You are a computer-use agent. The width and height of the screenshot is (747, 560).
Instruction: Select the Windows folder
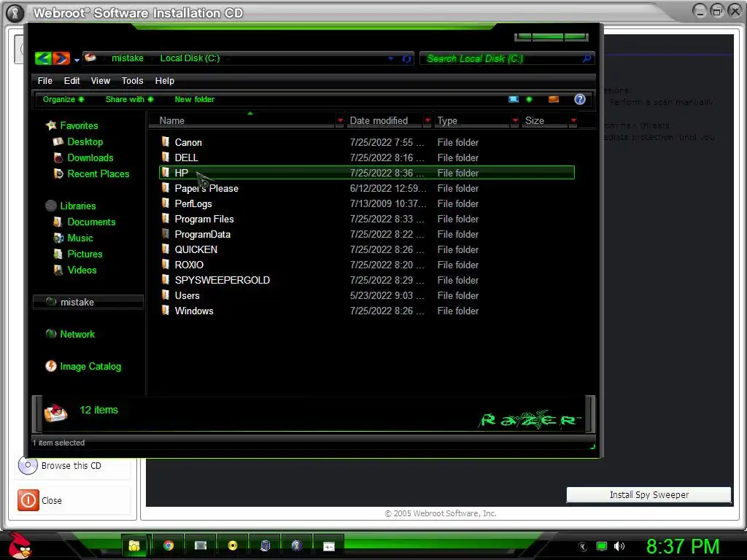(194, 311)
